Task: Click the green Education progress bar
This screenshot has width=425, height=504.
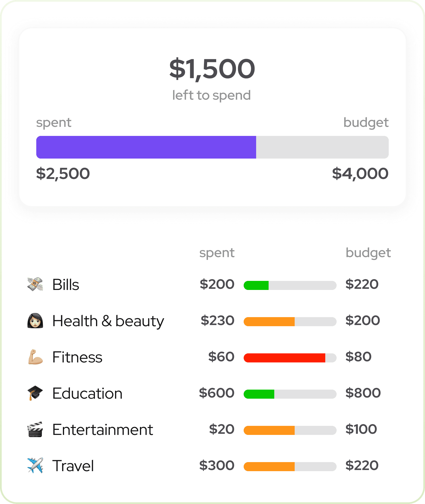Action: [x=290, y=394]
